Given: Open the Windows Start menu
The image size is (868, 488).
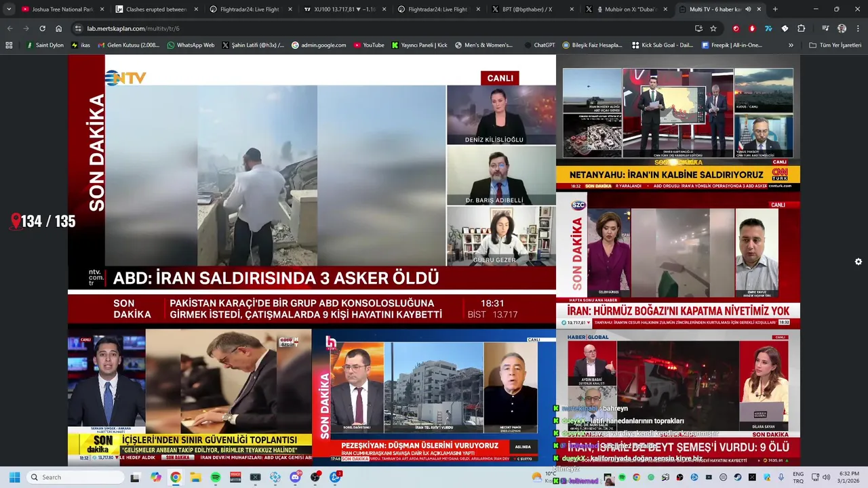Looking at the screenshot, I should [x=14, y=477].
